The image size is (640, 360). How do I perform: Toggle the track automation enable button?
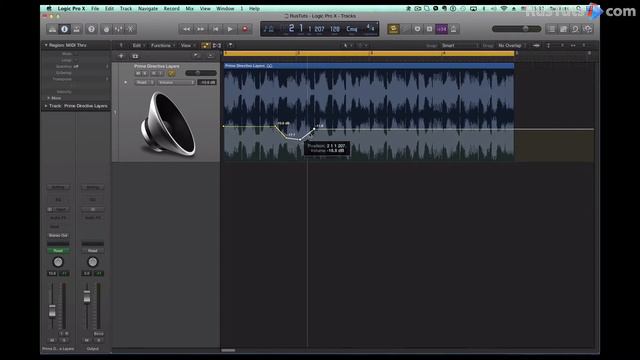171,73
